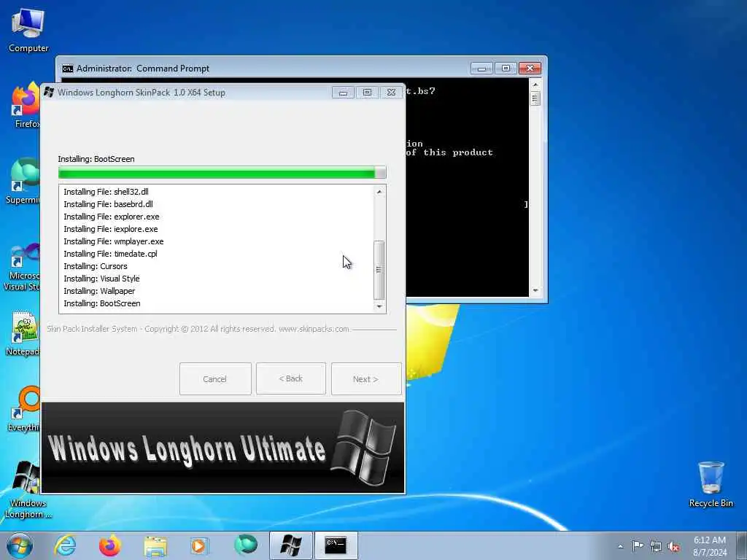Open the Recycle Bin
This screenshot has height=560, width=747.
click(711, 484)
